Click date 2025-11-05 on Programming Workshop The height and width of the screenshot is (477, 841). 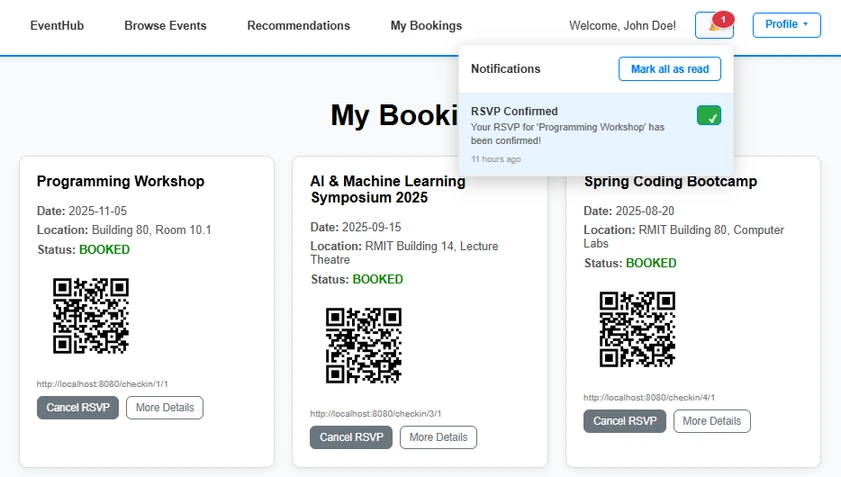point(98,211)
